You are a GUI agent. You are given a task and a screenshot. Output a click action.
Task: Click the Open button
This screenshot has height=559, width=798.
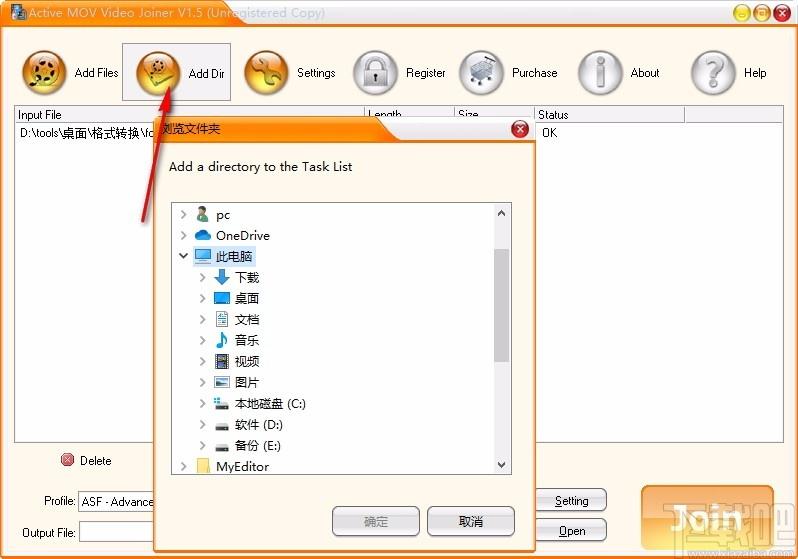571,530
